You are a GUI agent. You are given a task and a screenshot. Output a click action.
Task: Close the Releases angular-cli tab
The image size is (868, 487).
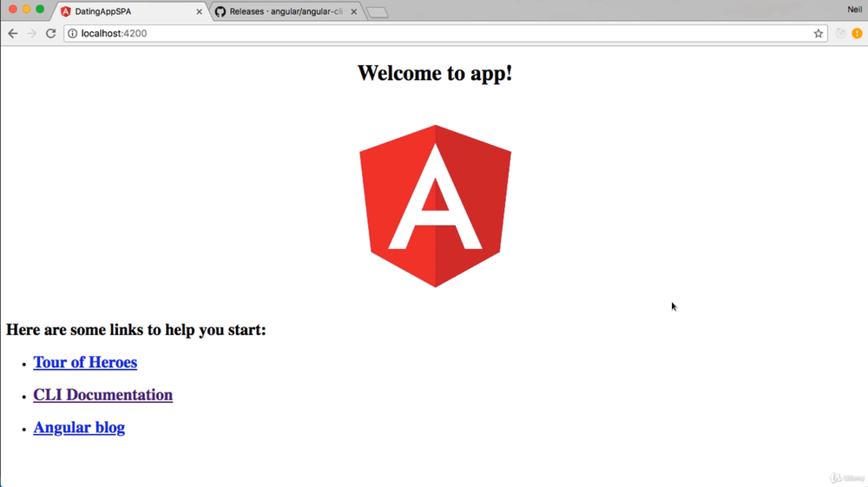click(x=354, y=11)
